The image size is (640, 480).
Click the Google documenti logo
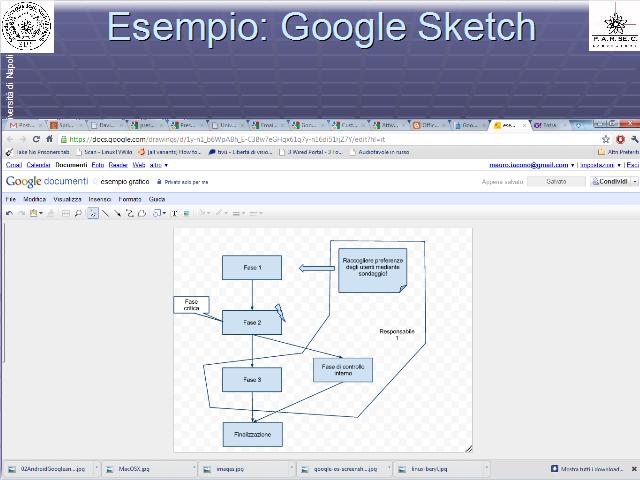pyautogui.click(x=47, y=181)
